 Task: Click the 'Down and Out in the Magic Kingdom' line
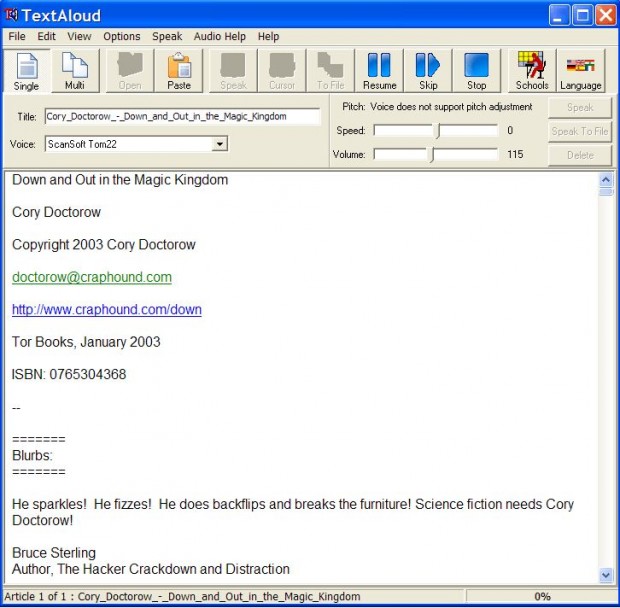[120, 180]
